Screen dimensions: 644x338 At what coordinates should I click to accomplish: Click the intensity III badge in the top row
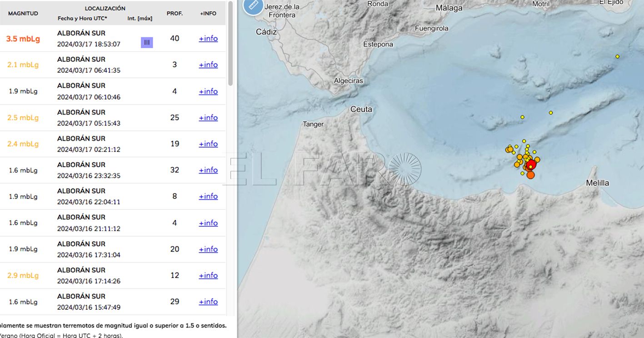point(146,42)
